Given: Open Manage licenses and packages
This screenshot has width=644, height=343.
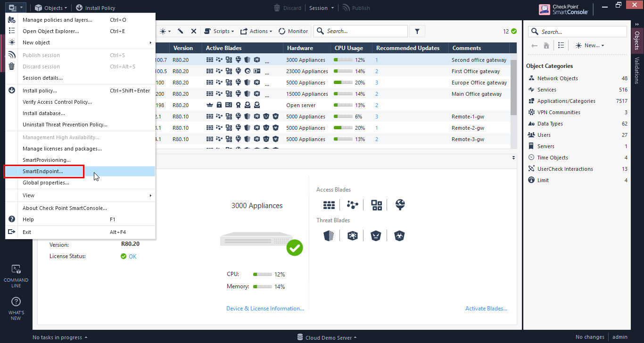Looking at the screenshot, I should tap(80, 149).
